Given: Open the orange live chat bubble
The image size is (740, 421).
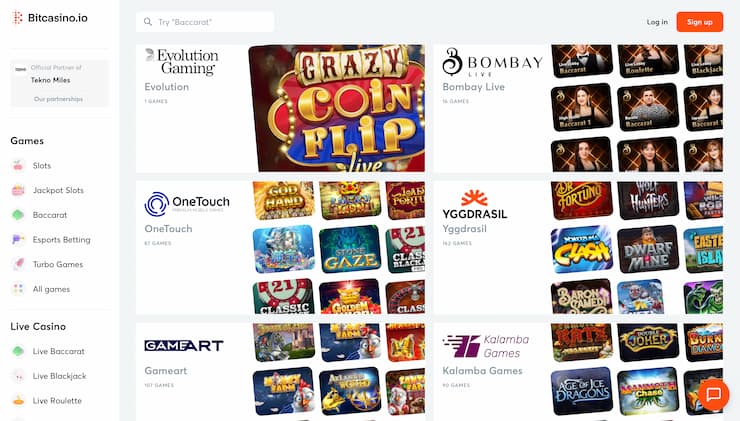Looking at the screenshot, I should 713,394.
